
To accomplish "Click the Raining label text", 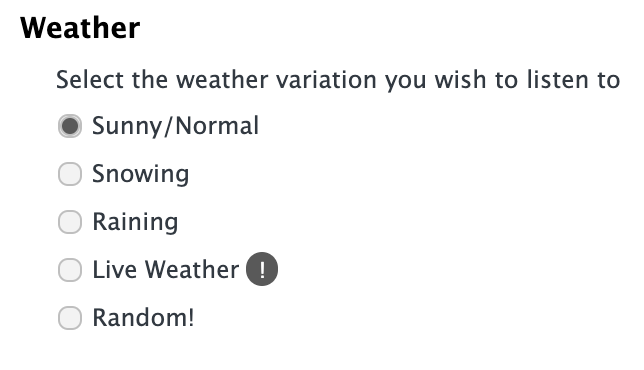I will tap(135, 222).
